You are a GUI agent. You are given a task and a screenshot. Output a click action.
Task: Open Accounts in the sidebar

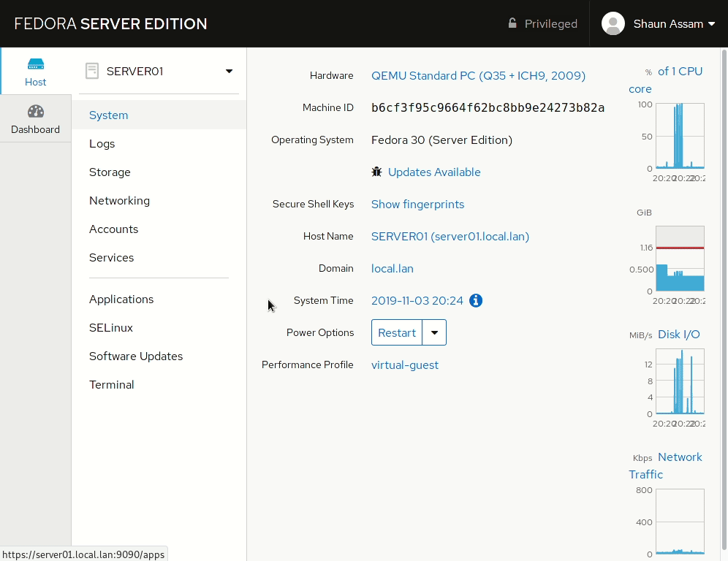pyautogui.click(x=113, y=229)
